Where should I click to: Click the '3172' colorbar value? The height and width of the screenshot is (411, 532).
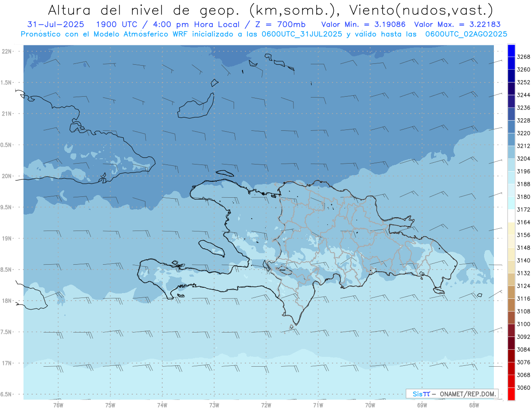[524, 209]
